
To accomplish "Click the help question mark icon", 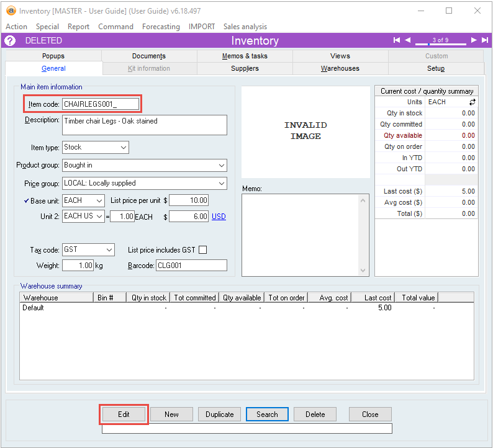I will click(x=10, y=41).
